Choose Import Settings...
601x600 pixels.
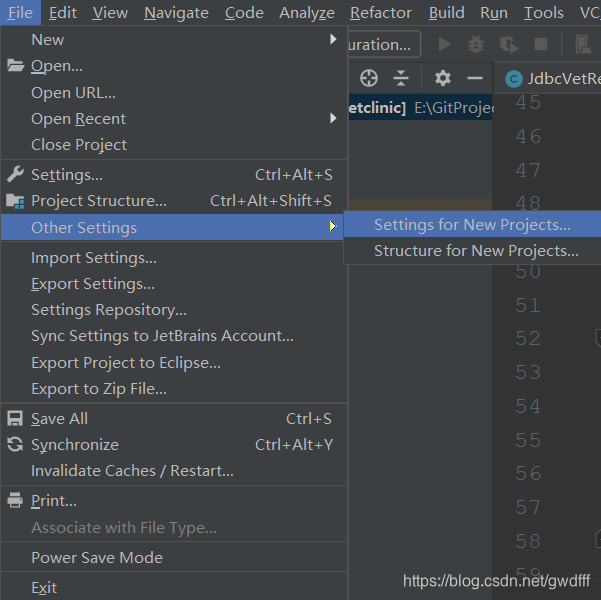coord(174,258)
